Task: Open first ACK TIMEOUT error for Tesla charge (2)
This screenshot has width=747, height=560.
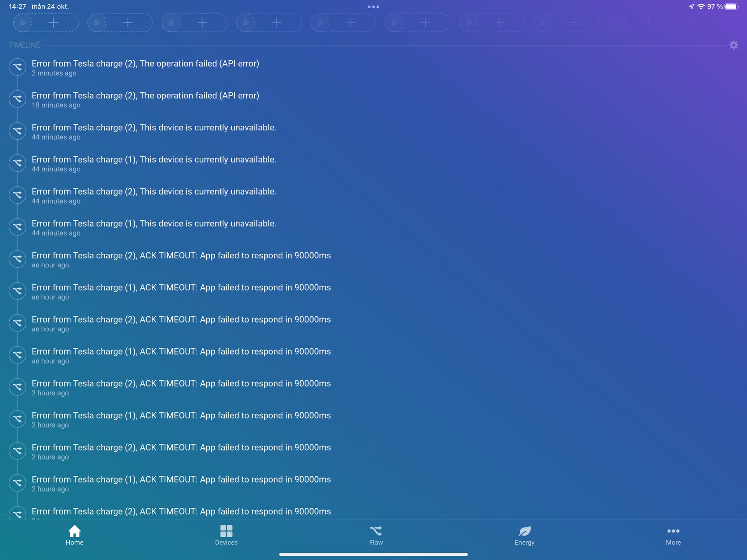Action: 181,259
